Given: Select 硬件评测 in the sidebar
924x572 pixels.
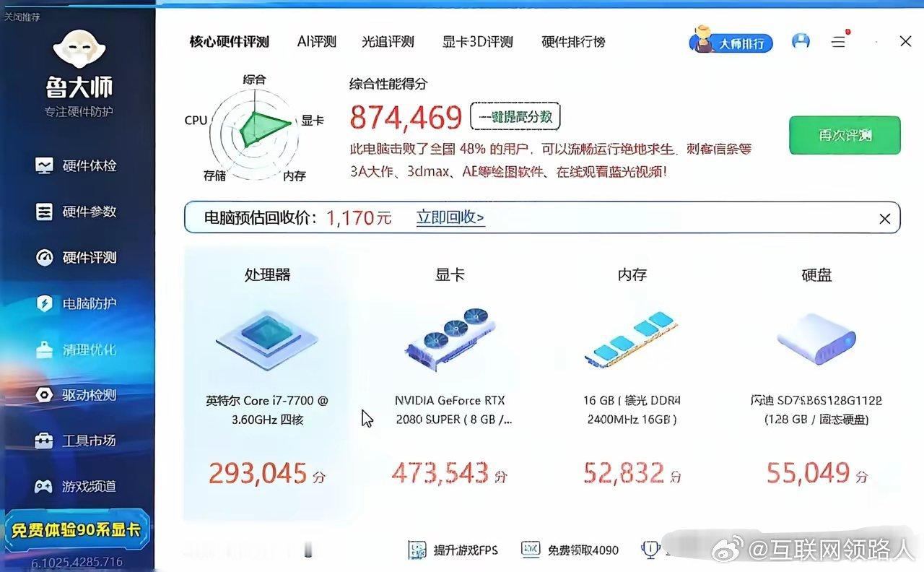Looking at the screenshot, I should [x=76, y=258].
